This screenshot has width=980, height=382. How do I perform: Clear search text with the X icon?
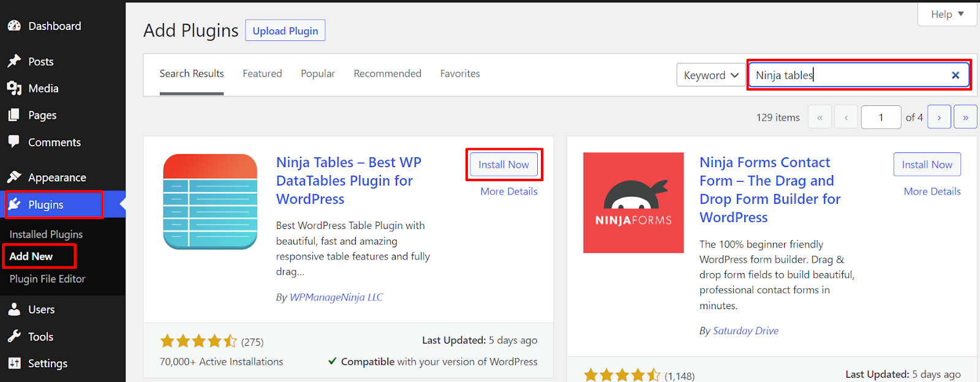tap(956, 75)
